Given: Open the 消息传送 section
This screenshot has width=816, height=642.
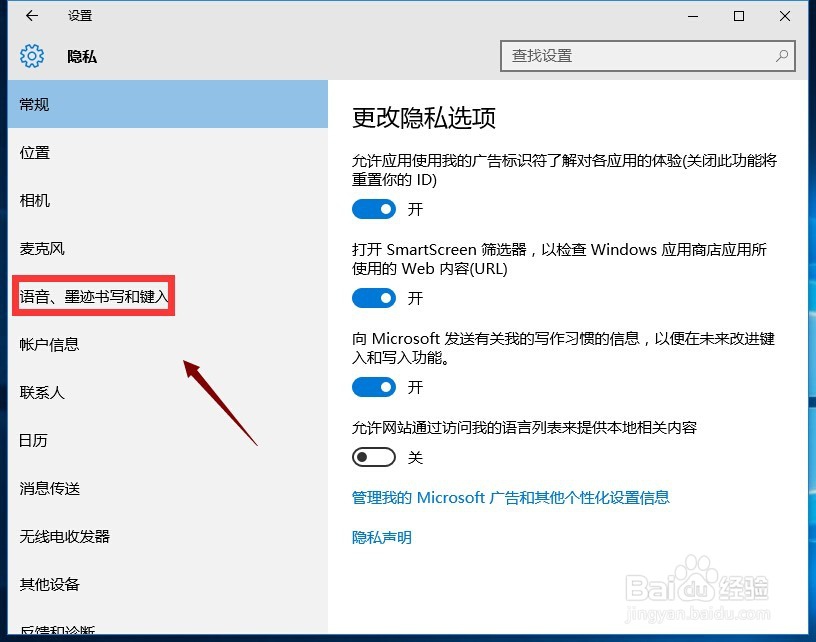Looking at the screenshot, I should 168,488.
